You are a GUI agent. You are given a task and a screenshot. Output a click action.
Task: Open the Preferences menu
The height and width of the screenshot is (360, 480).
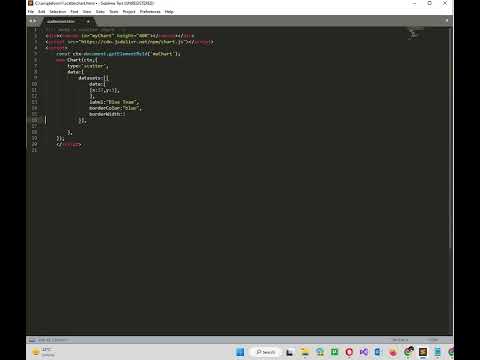150,12
